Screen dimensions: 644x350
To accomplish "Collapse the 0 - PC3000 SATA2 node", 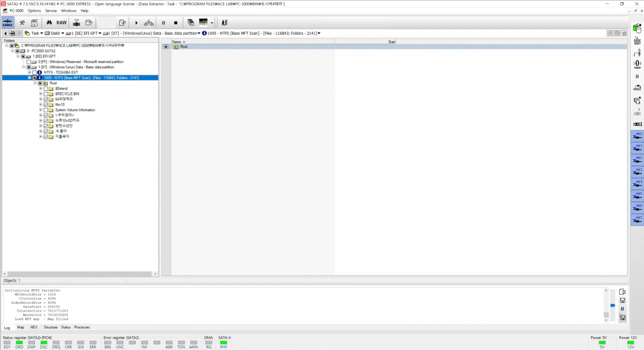I will point(12,51).
